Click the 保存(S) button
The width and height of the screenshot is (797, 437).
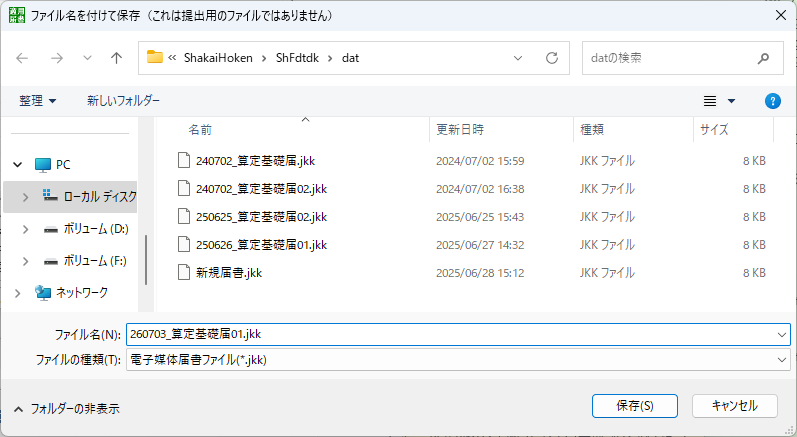[635, 406]
